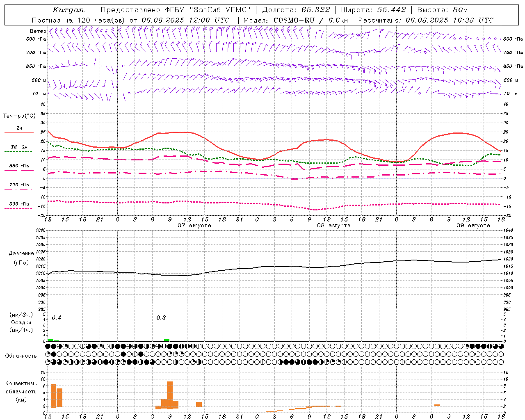Click the model name "COSMO-RU / 6.6км"

(x=311, y=20)
